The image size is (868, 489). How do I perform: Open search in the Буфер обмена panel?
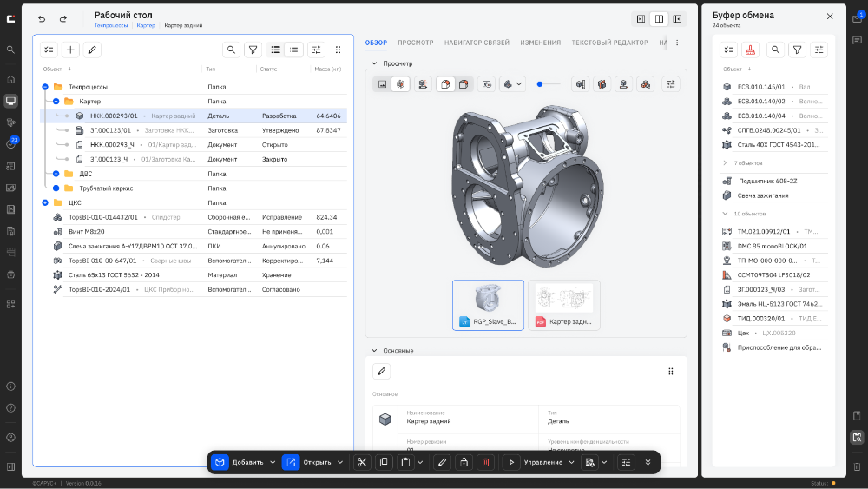click(x=775, y=50)
